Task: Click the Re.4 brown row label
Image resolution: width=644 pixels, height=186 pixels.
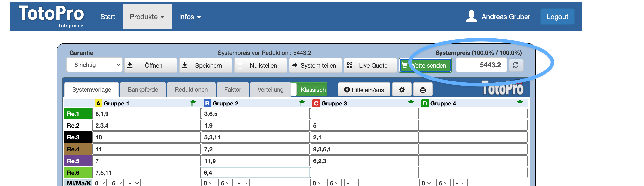Action: (78, 149)
